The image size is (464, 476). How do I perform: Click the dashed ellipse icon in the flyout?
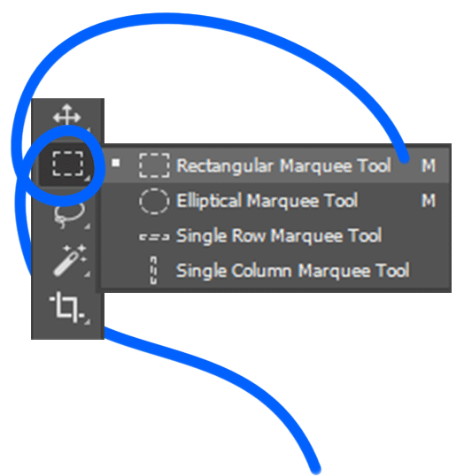click(x=154, y=201)
